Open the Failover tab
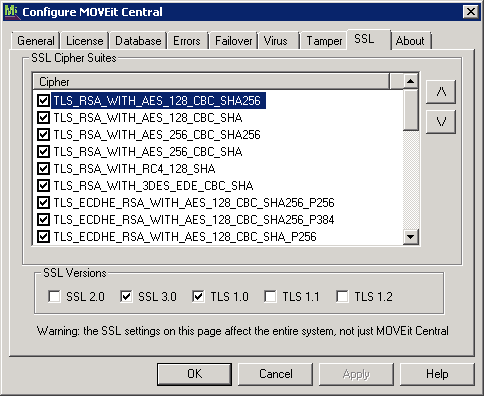484x396 pixels. tap(233, 41)
